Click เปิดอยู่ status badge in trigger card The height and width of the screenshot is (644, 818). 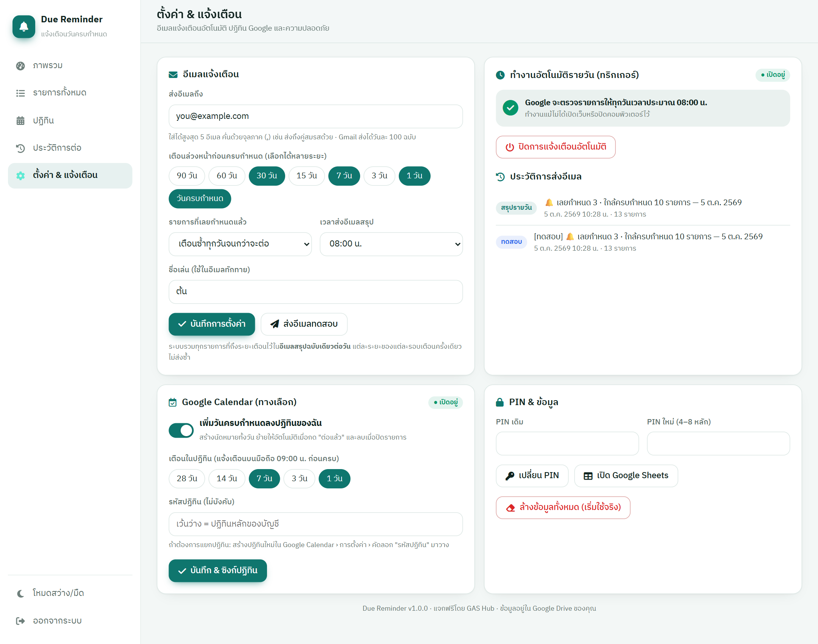[x=773, y=75]
